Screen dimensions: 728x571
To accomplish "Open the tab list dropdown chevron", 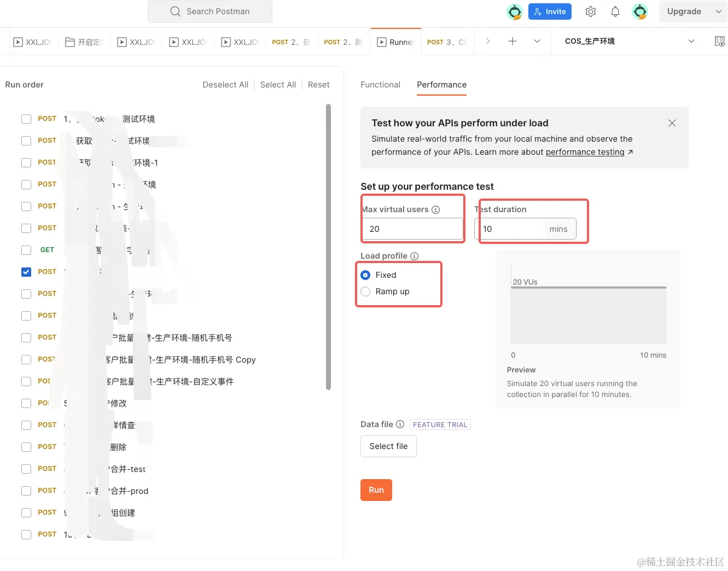I will click(537, 41).
